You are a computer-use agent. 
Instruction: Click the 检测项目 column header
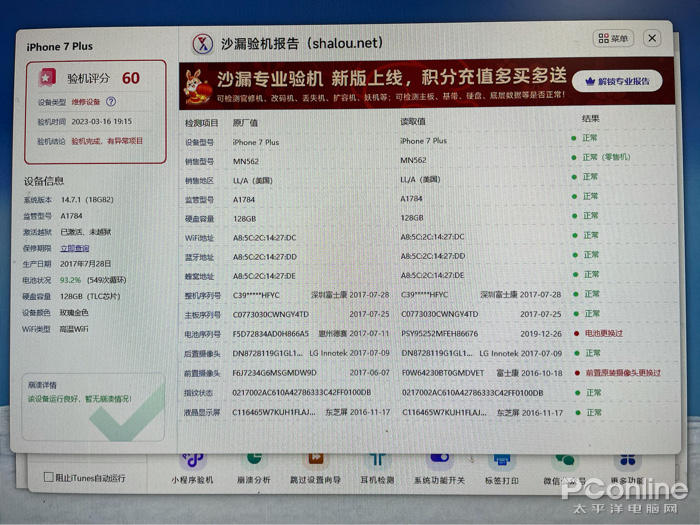click(201, 123)
